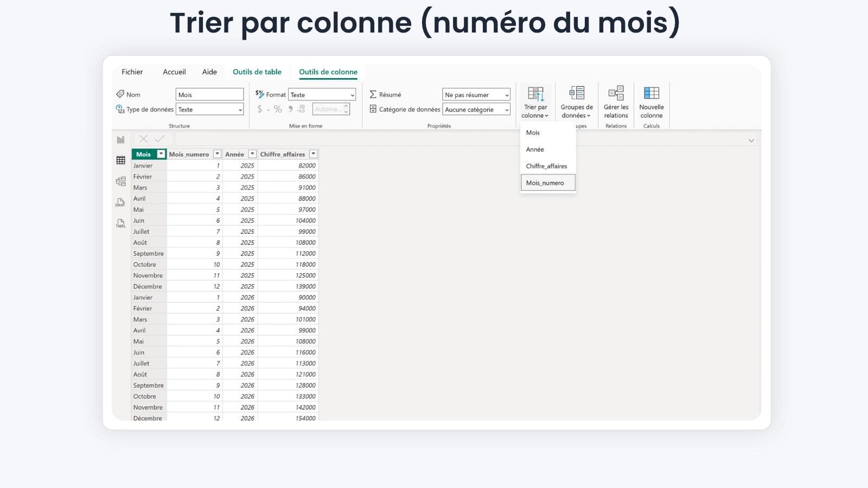Switch to the Accueil tab
The height and width of the screenshot is (488, 868).
coord(174,72)
